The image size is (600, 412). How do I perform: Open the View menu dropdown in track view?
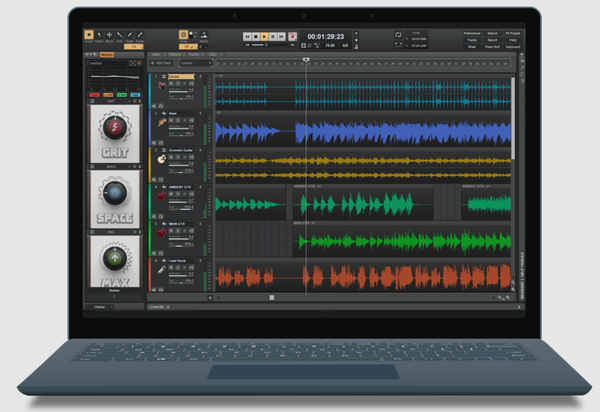(157, 54)
